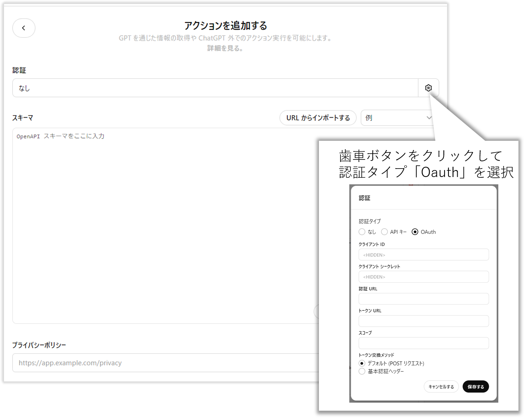
Task: Select 基本認証ヘッダー radio option
Action: click(362, 371)
